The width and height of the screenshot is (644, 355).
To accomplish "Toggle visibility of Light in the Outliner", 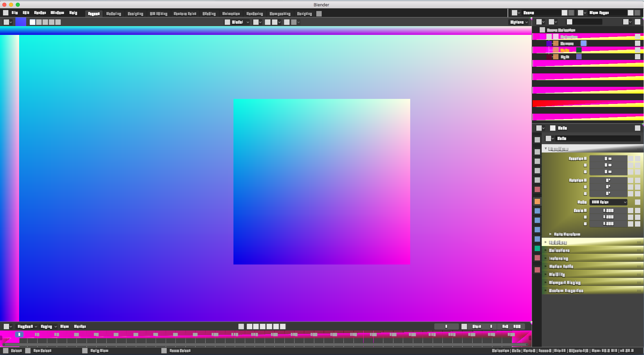I will click(x=638, y=57).
